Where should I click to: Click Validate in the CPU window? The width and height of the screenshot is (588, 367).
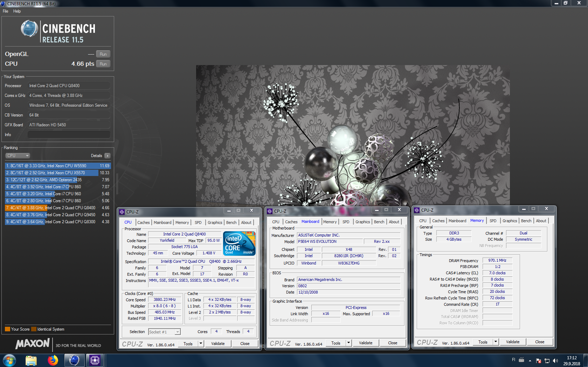click(218, 344)
